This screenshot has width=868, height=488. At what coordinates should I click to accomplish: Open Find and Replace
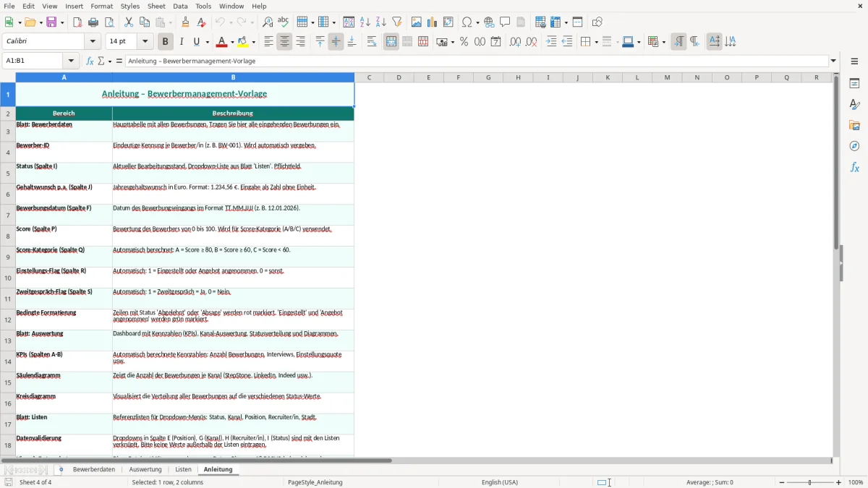[x=267, y=22]
